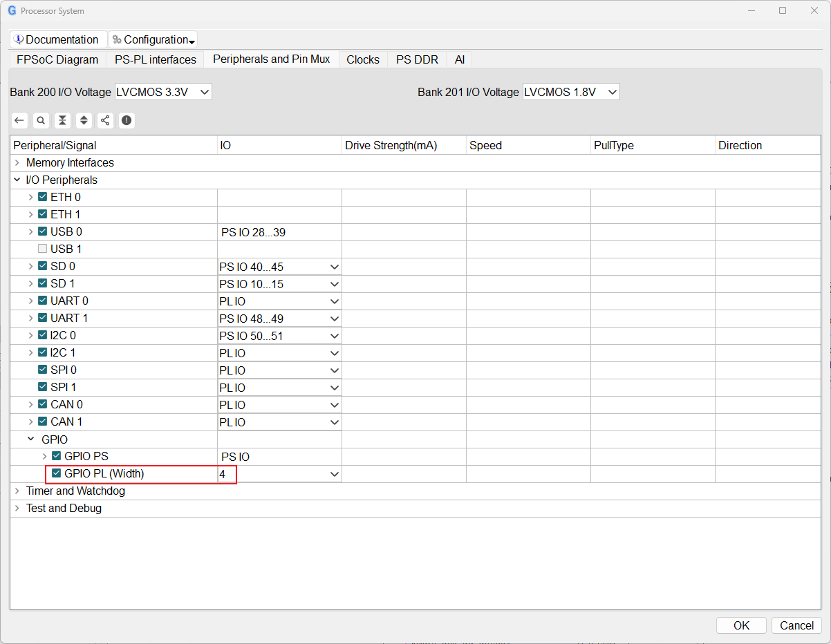Open the Bank 200 I/O Voltage dropdown
The width and height of the screenshot is (831, 644).
click(163, 92)
